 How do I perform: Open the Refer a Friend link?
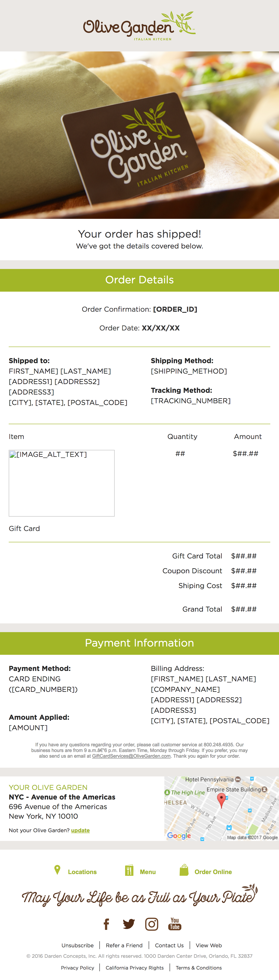[x=124, y=945]
